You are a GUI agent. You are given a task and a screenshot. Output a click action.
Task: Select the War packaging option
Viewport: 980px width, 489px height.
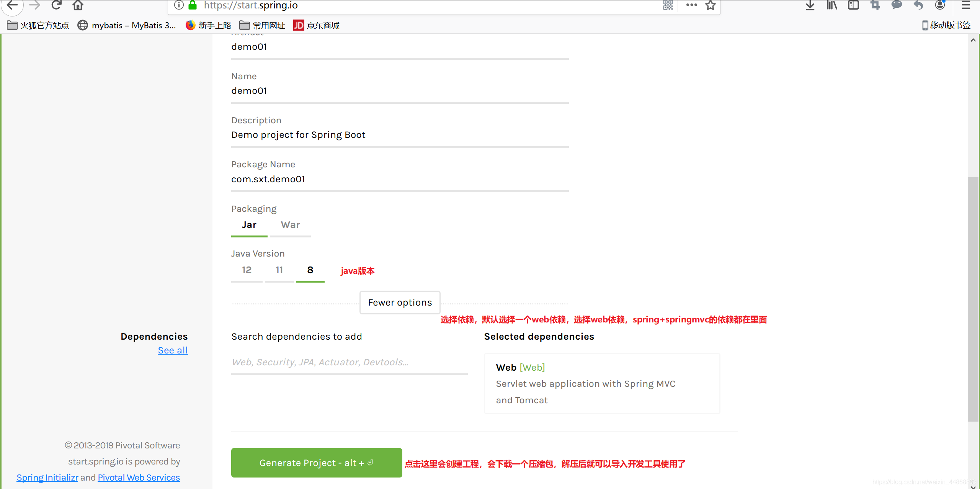[x=289, y=224]
